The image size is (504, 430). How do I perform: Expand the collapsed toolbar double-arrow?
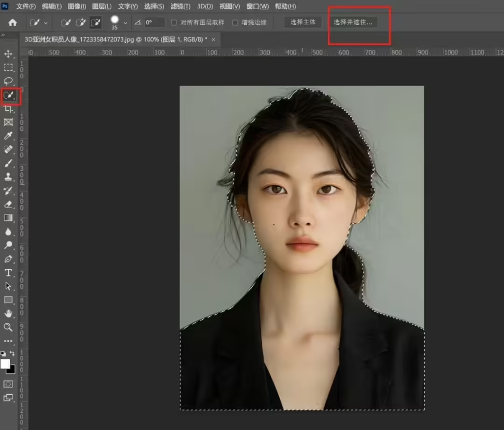pos(3,35)
